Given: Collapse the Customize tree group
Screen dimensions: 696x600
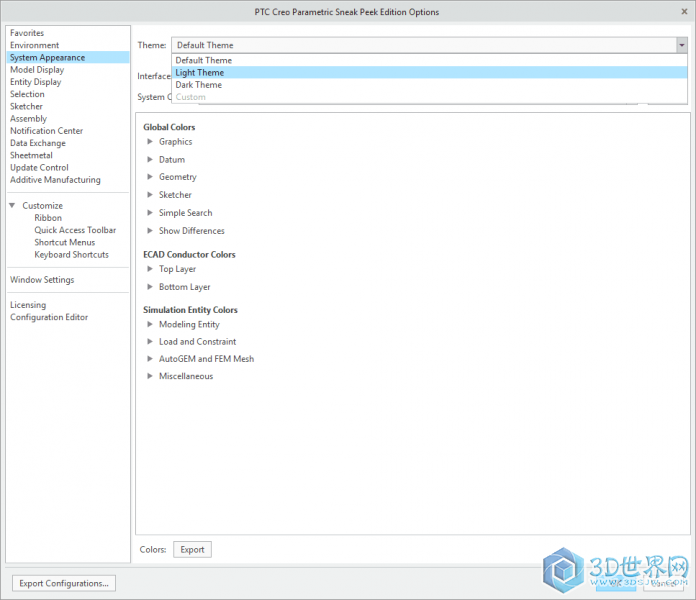Looking at the screenshot, I should [x=12, y=205].
